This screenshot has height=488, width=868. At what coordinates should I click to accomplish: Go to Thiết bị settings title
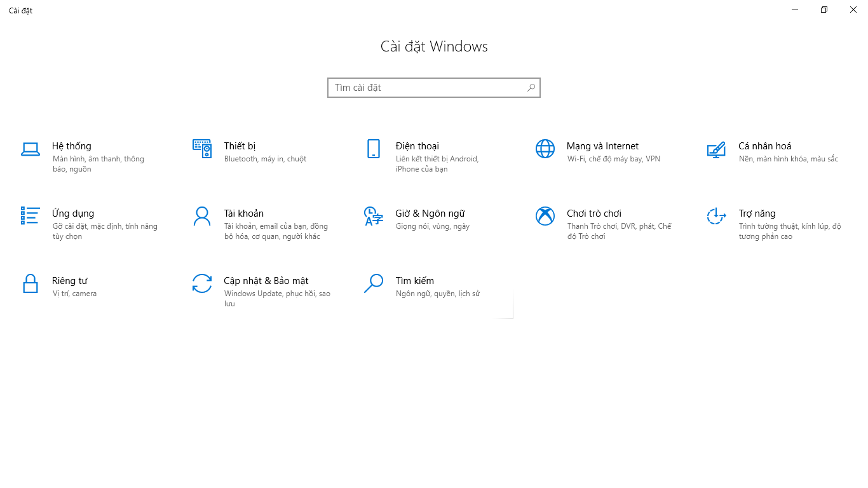coord(240,146)
